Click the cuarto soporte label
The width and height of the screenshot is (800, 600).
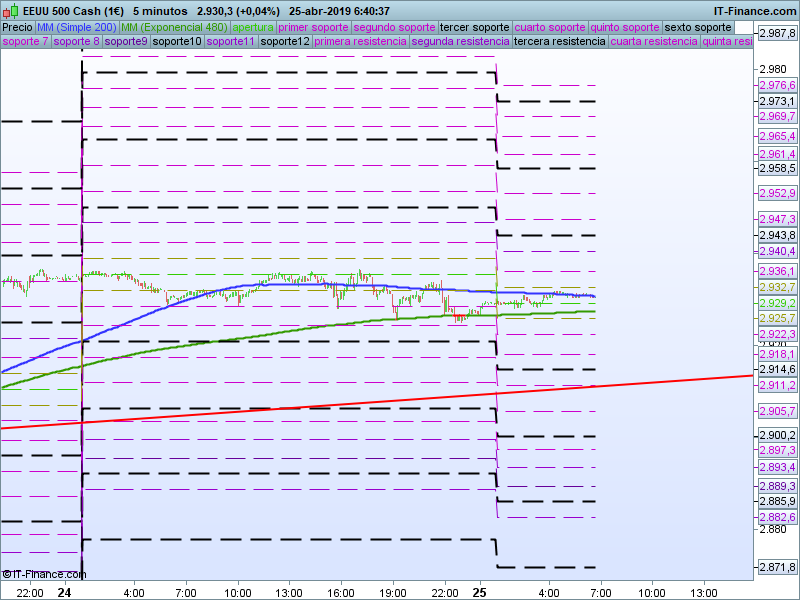click(x=550, y=28)
